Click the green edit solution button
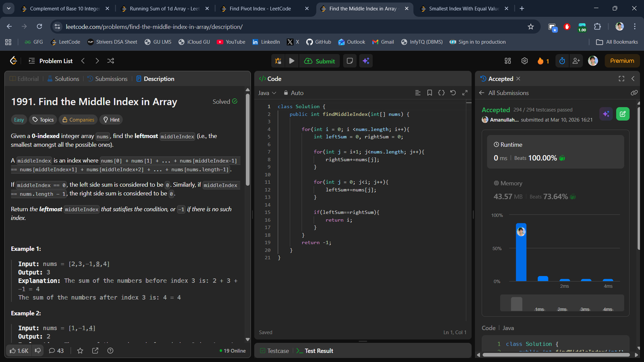The image size is (644, 362). (x=623, y=114)
